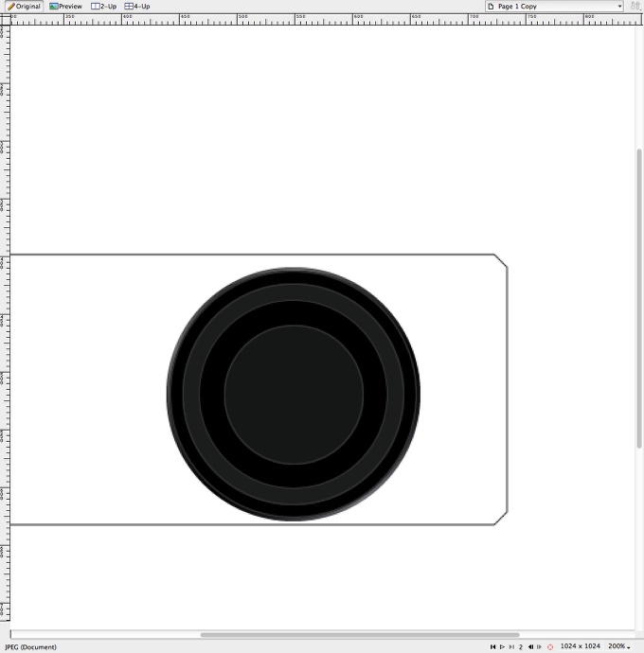The width and height of the screenshot is (644, 653).
Task: Jump to the last frame
Action: pos(511,646)
